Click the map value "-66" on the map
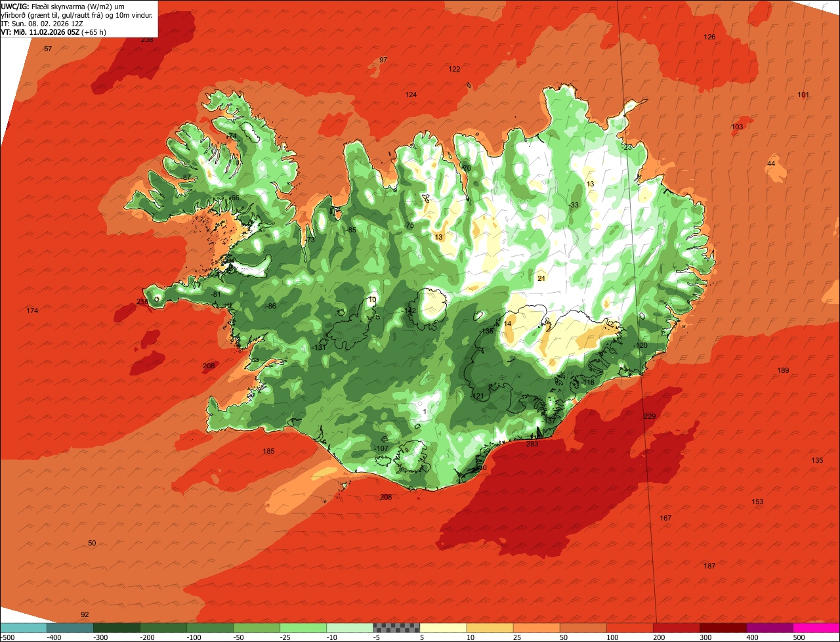This screenshot has width=840, height=642. [234, 198]
